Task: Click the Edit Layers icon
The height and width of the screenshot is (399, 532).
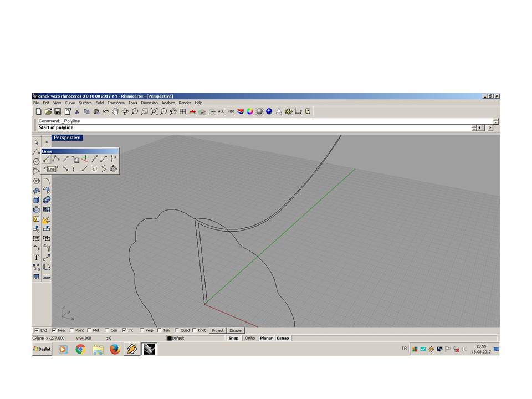Action: coord(241,111)
